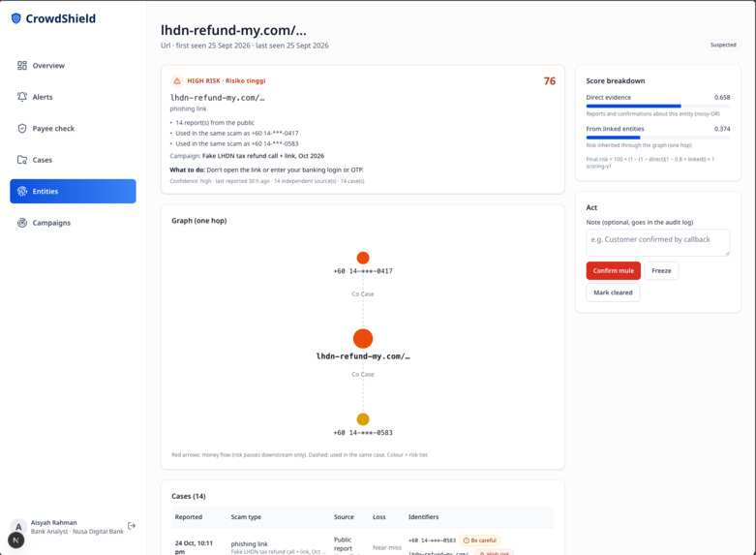Click the Be careful risk badge
The image size is (756, 555).
(x=480, y=540)
